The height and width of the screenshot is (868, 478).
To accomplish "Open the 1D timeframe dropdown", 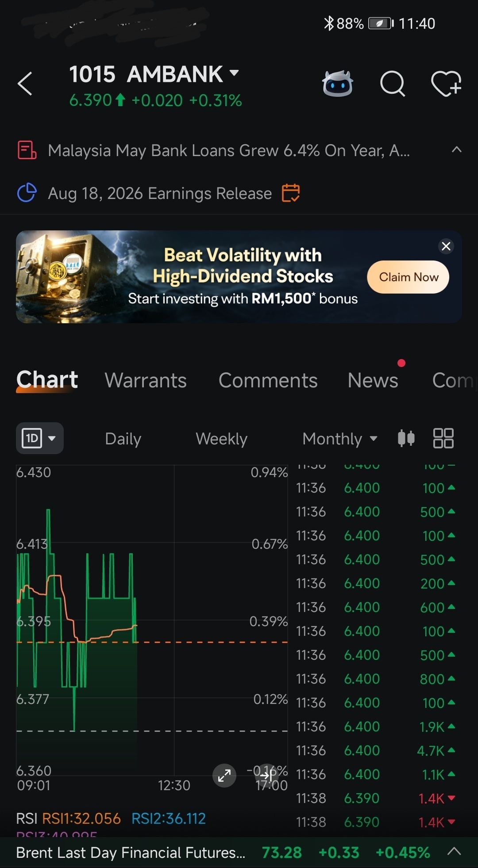I will 40,438.
